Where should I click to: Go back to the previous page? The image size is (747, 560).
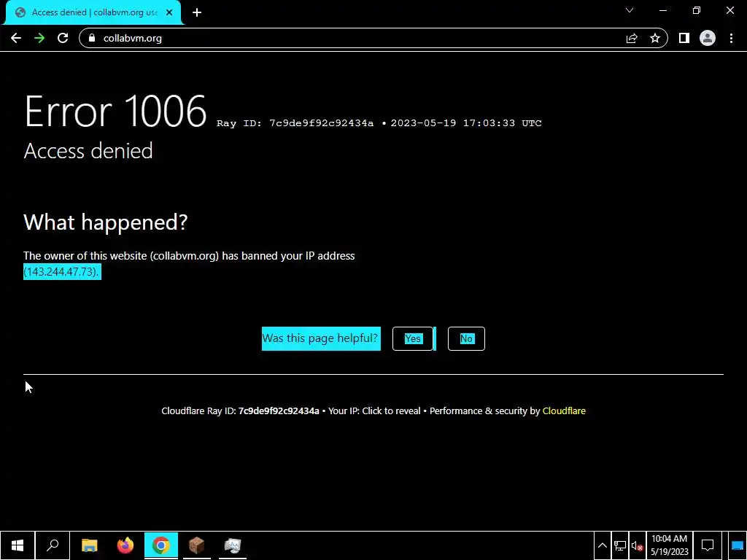pyautogui.click(x=16, y=38)
